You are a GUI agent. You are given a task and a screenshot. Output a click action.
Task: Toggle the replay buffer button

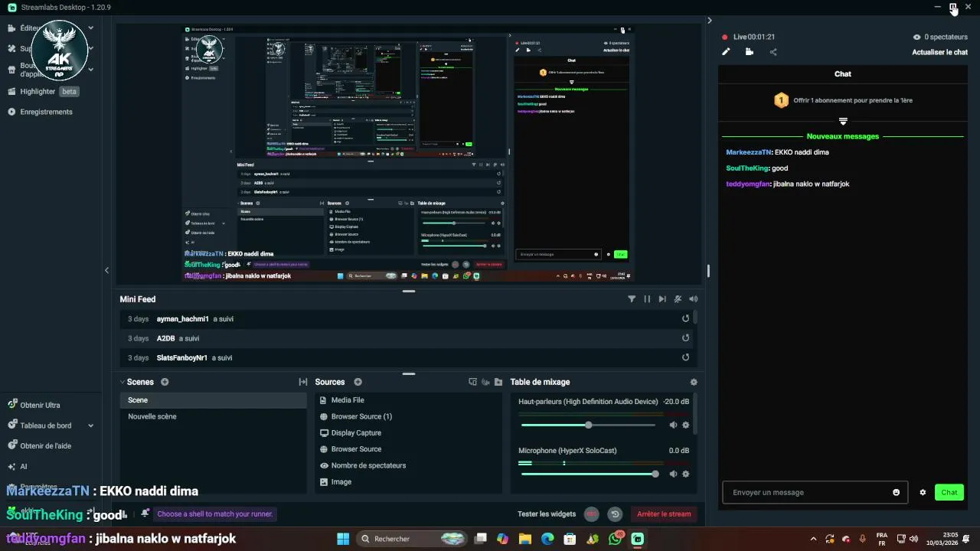point(614,514)
